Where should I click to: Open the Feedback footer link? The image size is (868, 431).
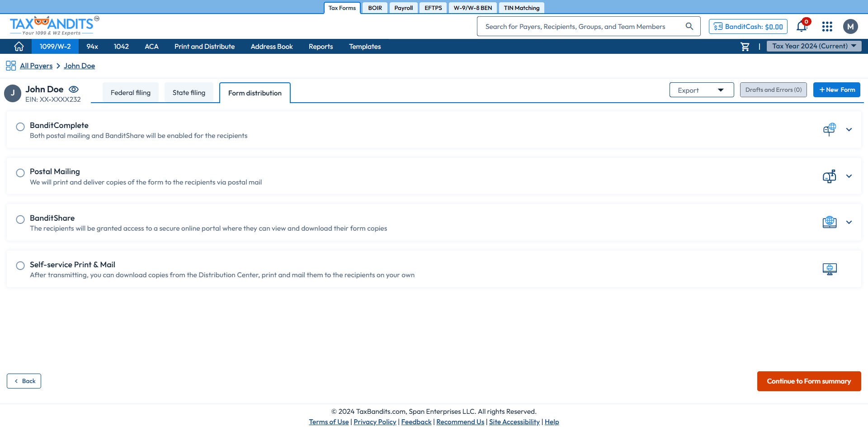pyautogui.click(x=416, y=422)
